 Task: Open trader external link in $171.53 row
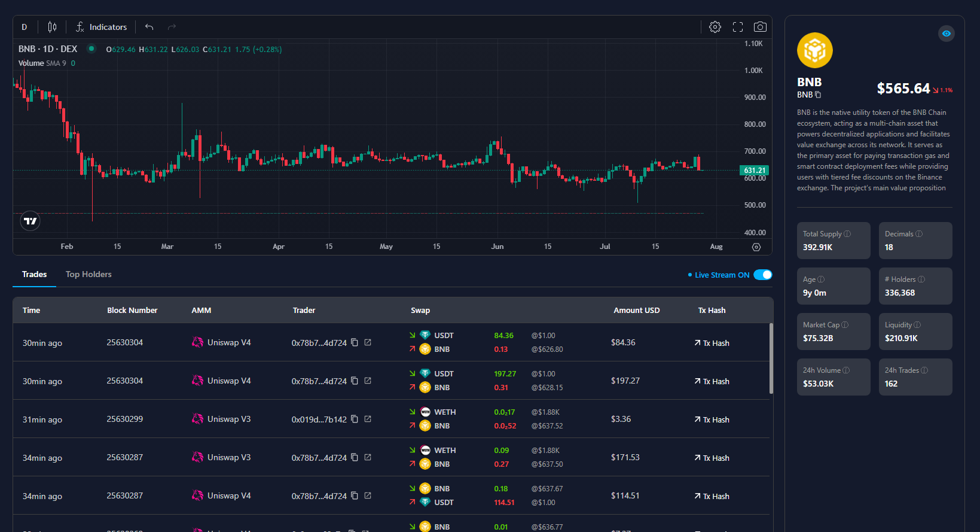click(x=368, y=457)
